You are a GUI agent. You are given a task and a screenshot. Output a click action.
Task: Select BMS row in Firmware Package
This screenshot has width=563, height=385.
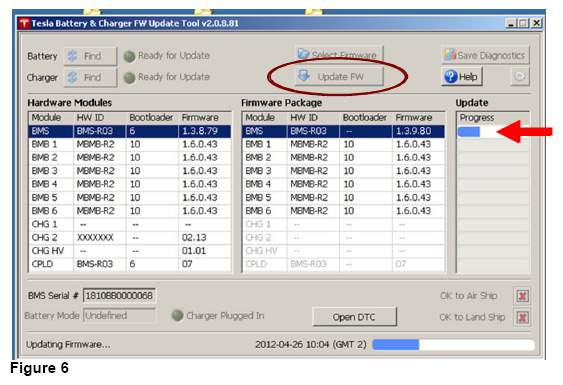click(344, 131)
